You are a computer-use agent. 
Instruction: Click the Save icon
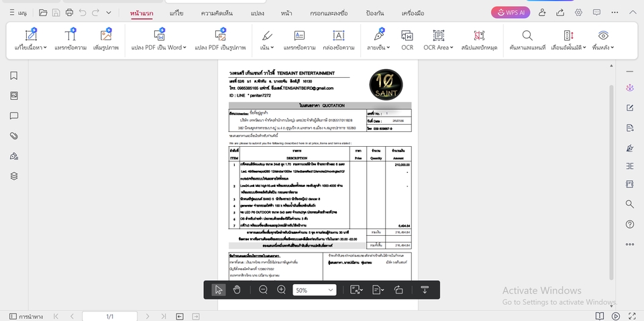pos(56,13)
